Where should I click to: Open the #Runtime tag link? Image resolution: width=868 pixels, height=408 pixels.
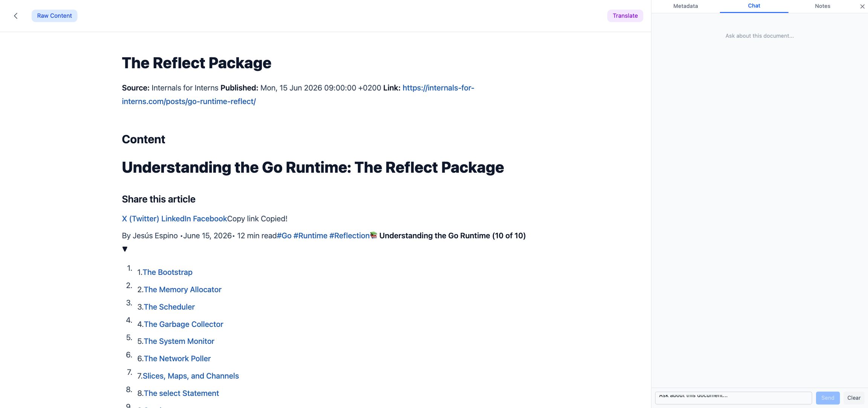click(x=310, y=236)
